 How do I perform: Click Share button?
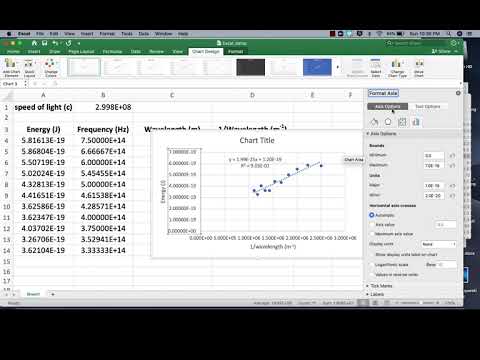coord(441,51)
